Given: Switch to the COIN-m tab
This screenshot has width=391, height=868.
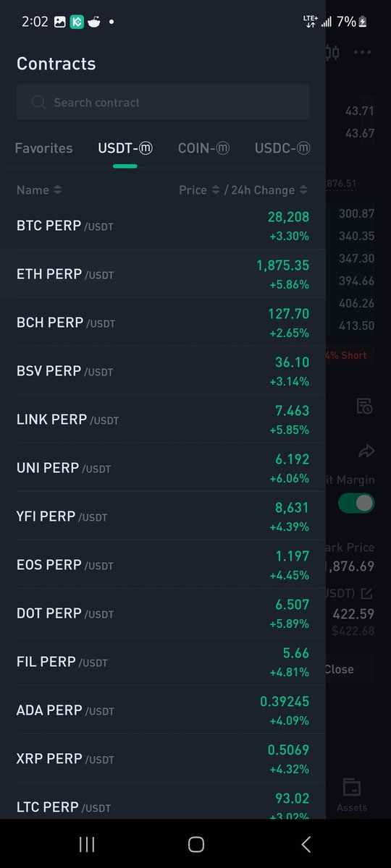Looking at the screenshot, I should click(x=203, y=148).
